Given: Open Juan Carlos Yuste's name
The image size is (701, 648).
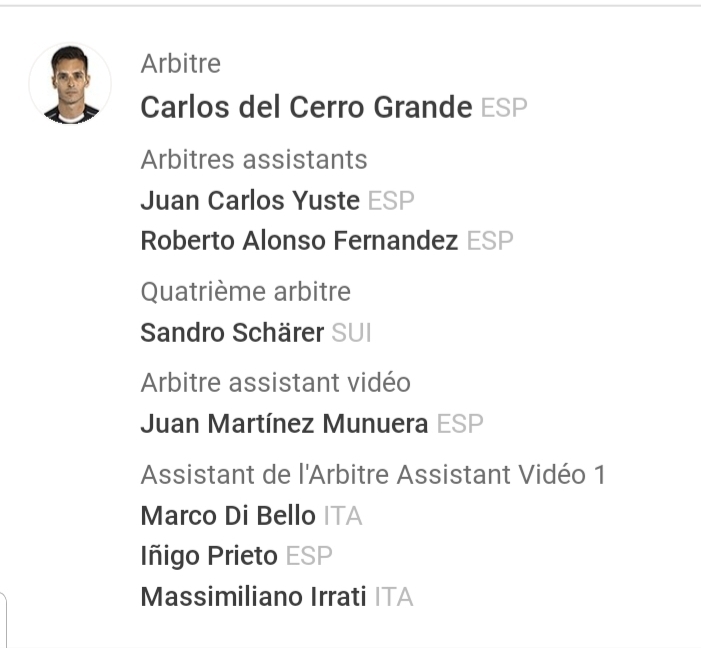Looking at the screenshot, I should (250, 200).
